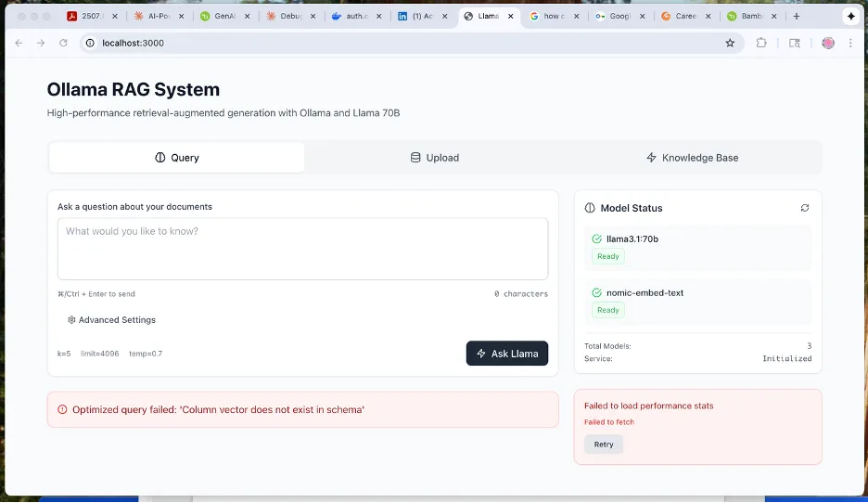868x503 pixels.
Task: Open the Chrome three-dot menu
Action: coord(850,43)
